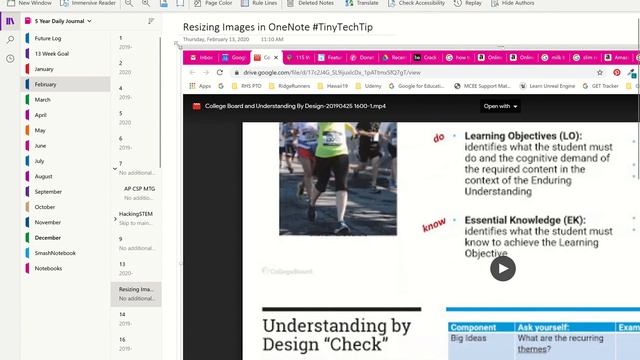Open the March section

click(65, 100)
